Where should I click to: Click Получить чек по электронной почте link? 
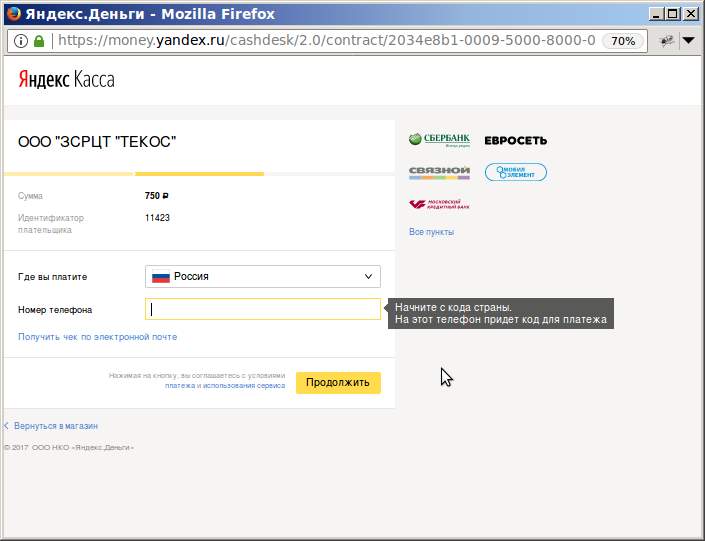click(x=98, y=337)
